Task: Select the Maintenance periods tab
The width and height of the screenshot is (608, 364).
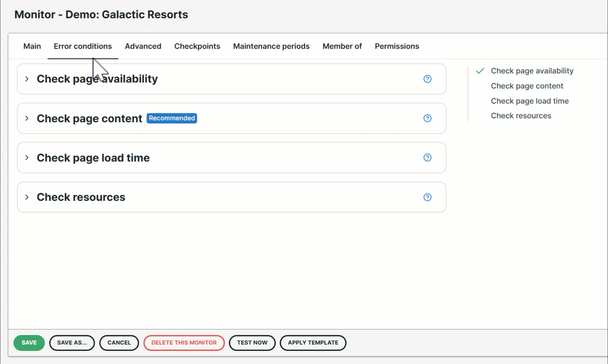Action: point(271,46)
